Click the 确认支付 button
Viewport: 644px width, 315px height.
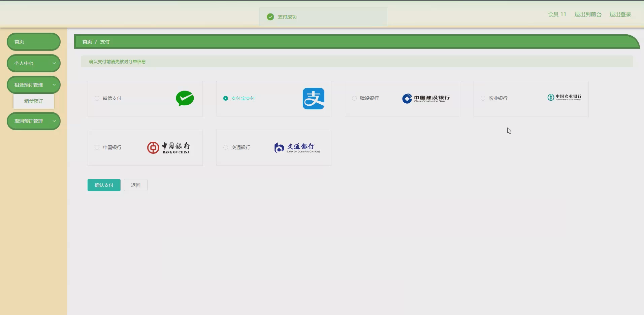coord(104,185)
